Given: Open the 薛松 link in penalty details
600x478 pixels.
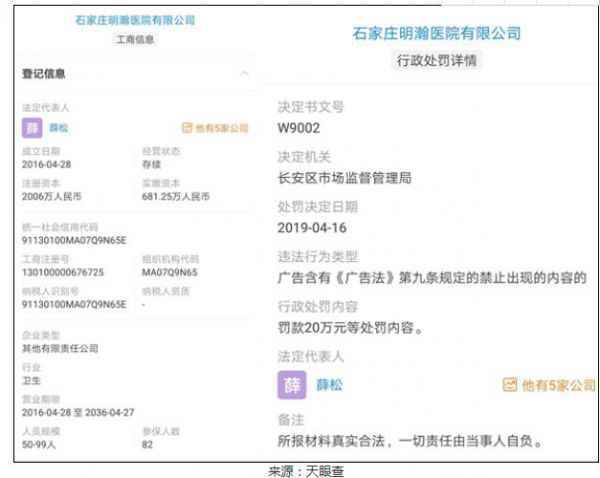Looking at the screenshot, I should (x=329, y=385).
